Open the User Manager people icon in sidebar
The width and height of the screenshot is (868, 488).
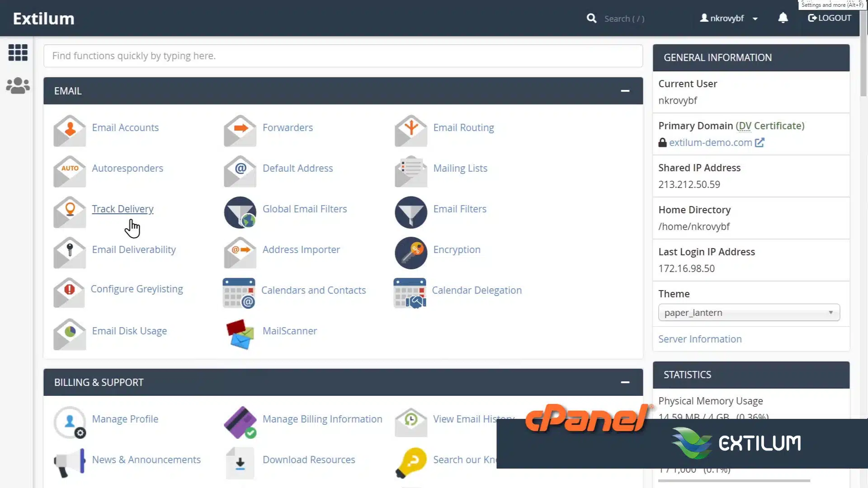(x=18, y=85)
